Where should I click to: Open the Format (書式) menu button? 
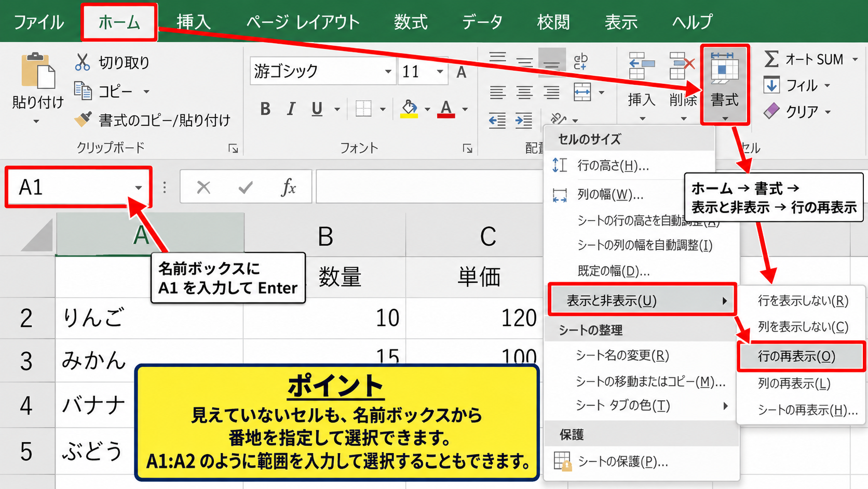pos(725,85)
